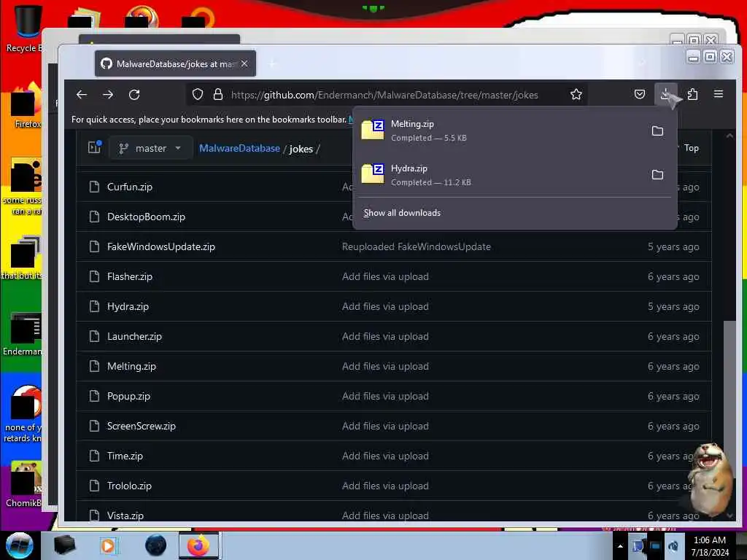Viewport: 747px width, 560px height.
Task: Open Popup.zip row's Add files via upload commit
Action: pyautogui.click(x=385, y=396)
